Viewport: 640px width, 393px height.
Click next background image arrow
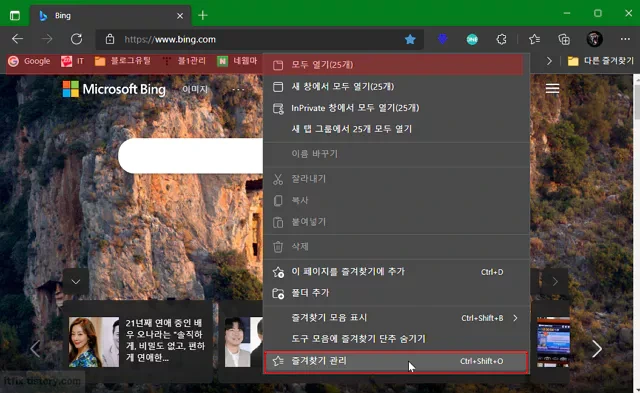(555, 282)
